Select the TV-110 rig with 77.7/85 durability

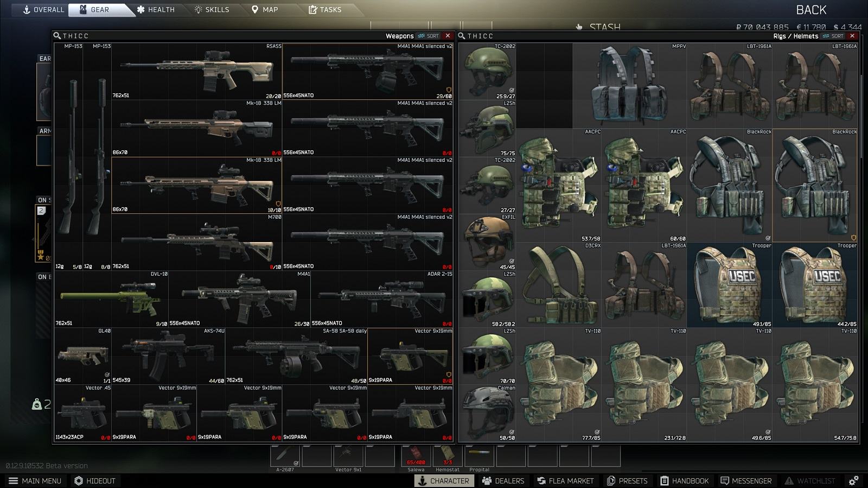pyautogui.click(x=559, y=385)
